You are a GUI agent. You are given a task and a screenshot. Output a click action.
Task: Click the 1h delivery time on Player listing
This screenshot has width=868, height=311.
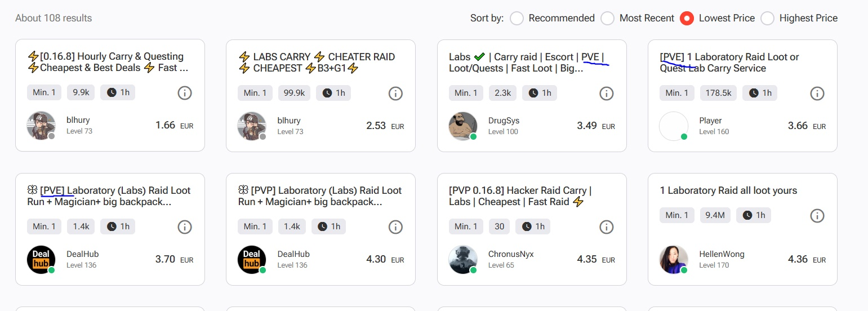(x=759, y=93)
